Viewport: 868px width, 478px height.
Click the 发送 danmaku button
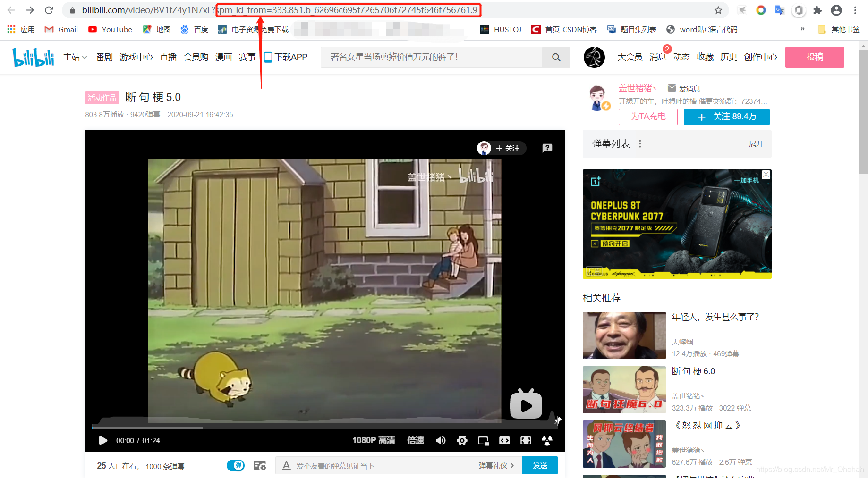(x=540, y=466)
